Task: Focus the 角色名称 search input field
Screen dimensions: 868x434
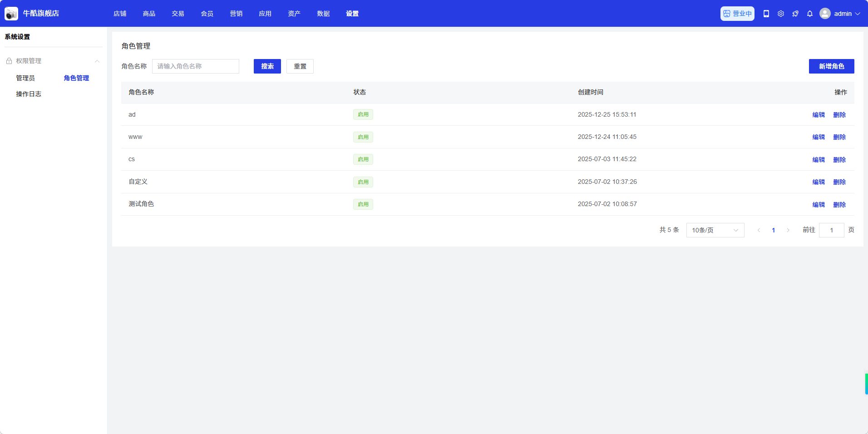Action: tap(195, 66)
